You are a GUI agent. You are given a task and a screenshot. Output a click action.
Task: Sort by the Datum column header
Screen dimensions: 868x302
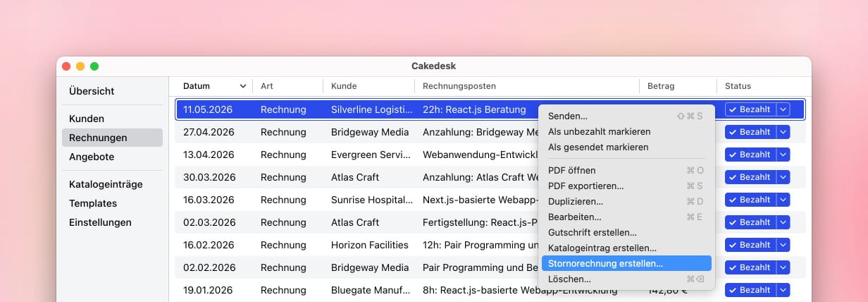coord(214,86)
